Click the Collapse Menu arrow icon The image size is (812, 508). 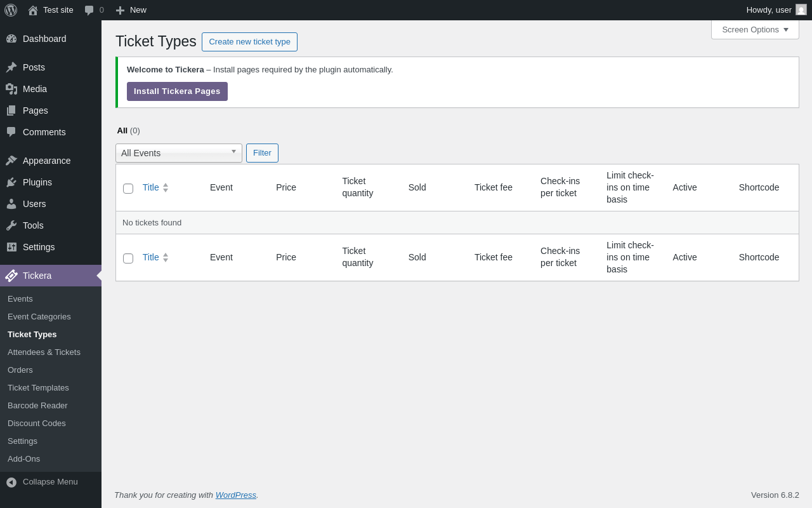coord(11,482)
